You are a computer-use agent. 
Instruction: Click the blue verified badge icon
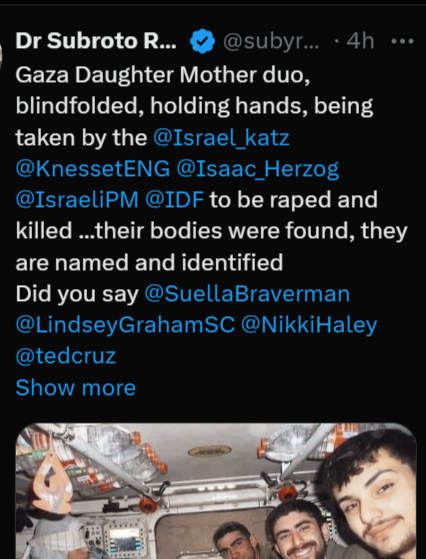point(202,41)
